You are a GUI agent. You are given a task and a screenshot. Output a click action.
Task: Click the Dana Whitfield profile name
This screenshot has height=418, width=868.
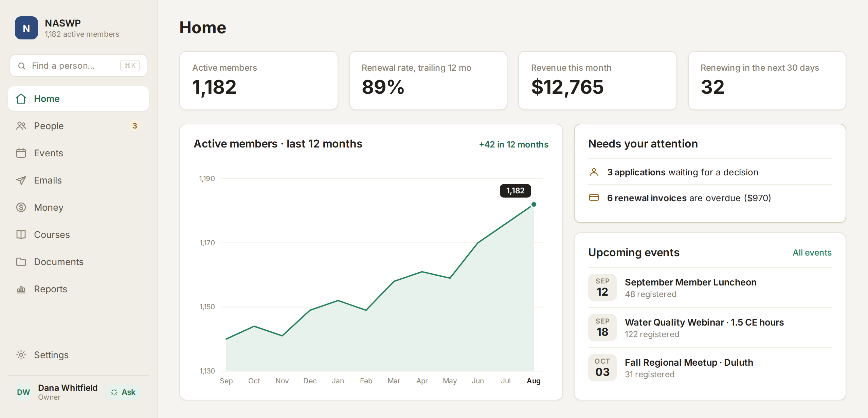coord(68,388)
